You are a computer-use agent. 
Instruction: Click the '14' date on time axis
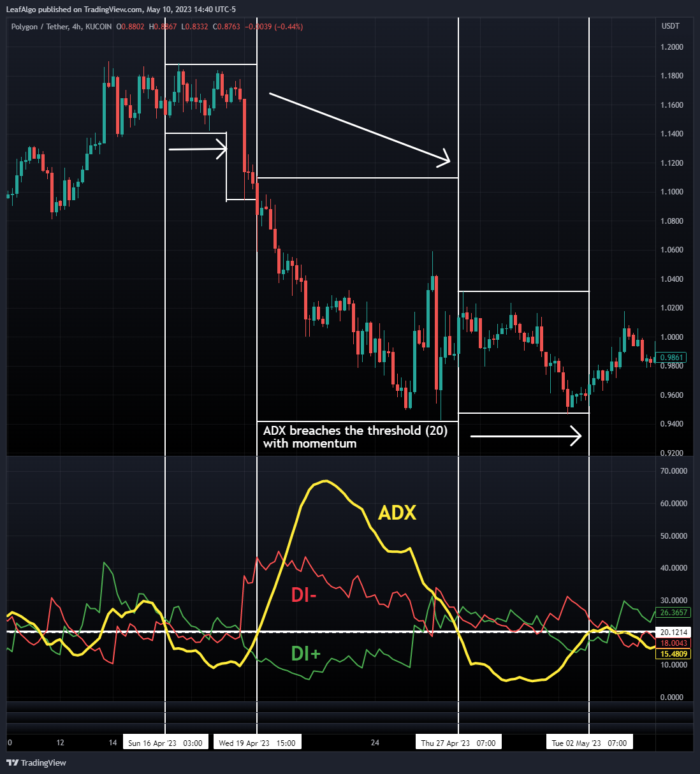(x=113, y=743)
